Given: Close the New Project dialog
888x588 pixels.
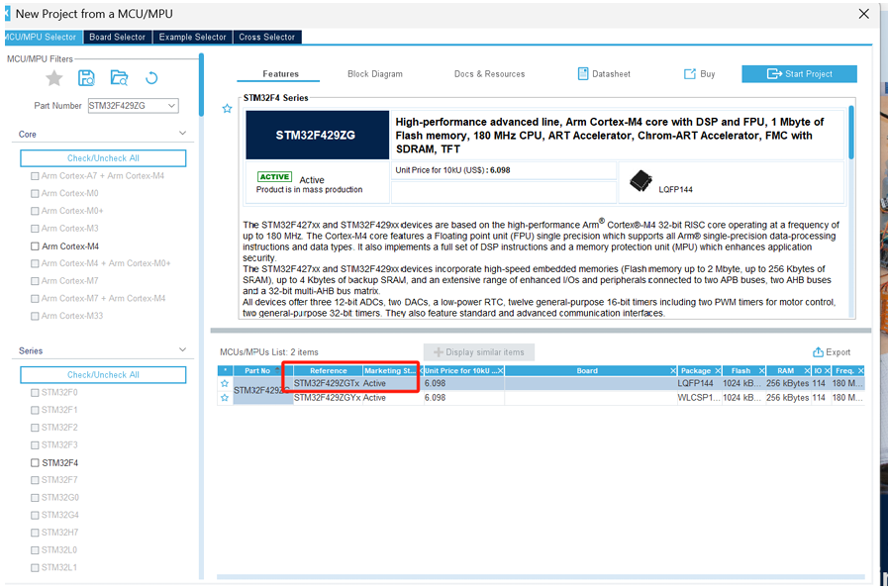Looking at the screenshot, I should tap(863, 14).
